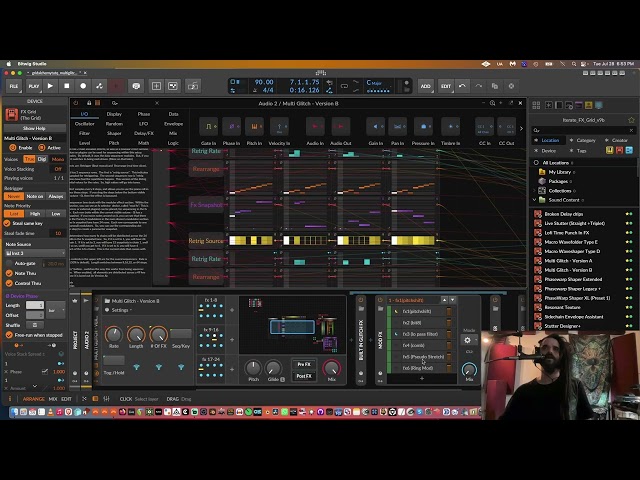Click the zoom magnifier in Grid window header
Viewport: 640px width, 480px height.
point(492,103)
